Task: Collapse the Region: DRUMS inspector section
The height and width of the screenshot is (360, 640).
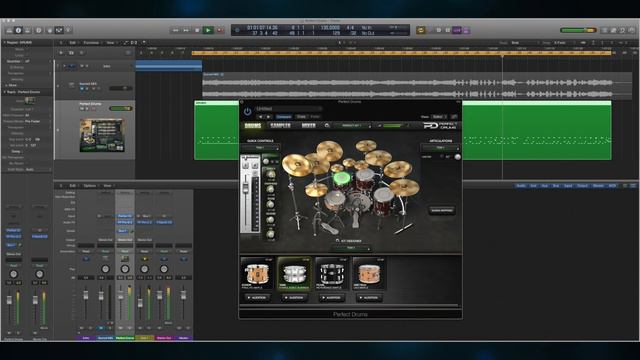Action: tap(4, 42)
